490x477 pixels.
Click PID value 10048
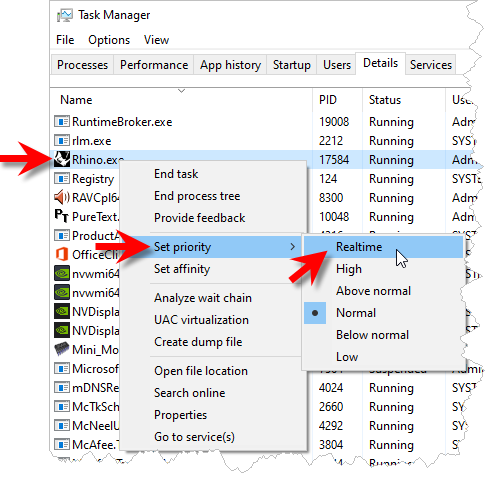(334, 217)
